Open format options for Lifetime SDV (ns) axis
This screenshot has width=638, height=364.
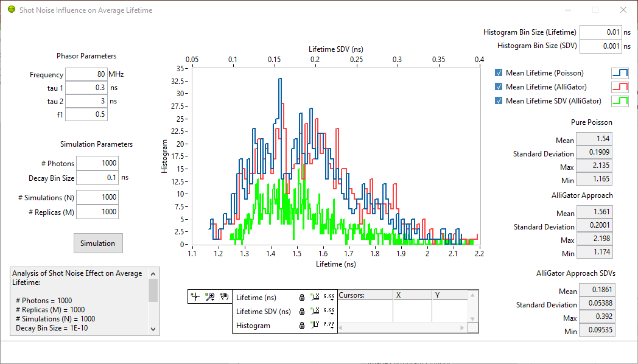(329, 310)
